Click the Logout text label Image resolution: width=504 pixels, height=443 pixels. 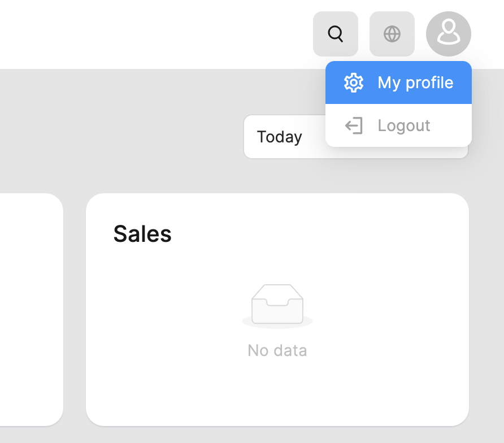[x=404, y=125]
